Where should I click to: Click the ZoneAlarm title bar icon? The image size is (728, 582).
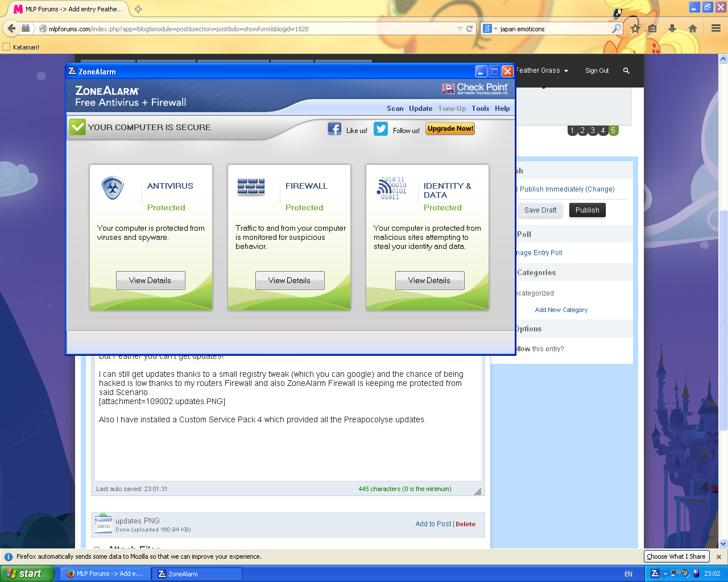tap(72, 71)
